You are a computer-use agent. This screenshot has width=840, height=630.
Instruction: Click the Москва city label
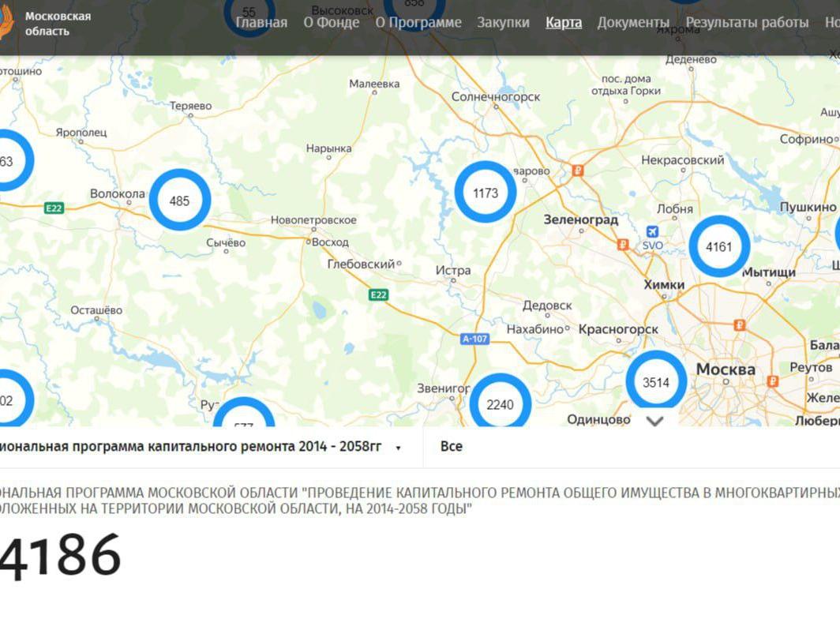[726, 369]
